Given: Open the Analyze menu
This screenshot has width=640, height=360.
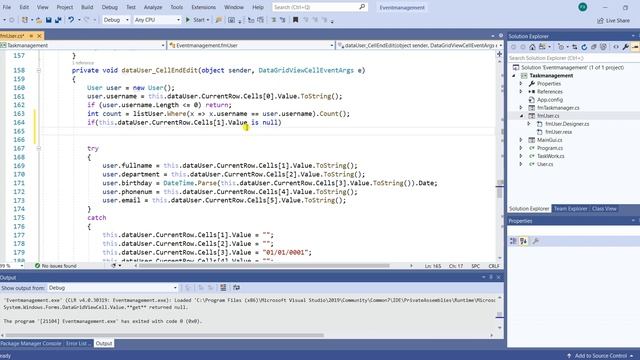Looking at the screenshot, I should point(153,7).
